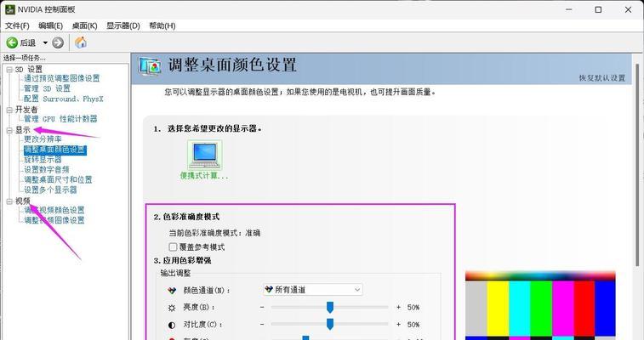
Task: Click the grey Forward arrow icon
Action: [58, 42]
